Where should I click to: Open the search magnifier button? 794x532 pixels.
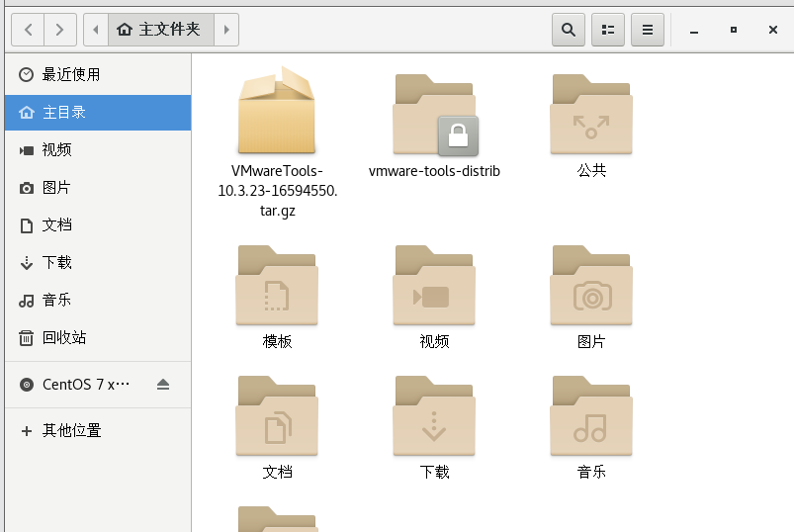(x=569, y=30)
